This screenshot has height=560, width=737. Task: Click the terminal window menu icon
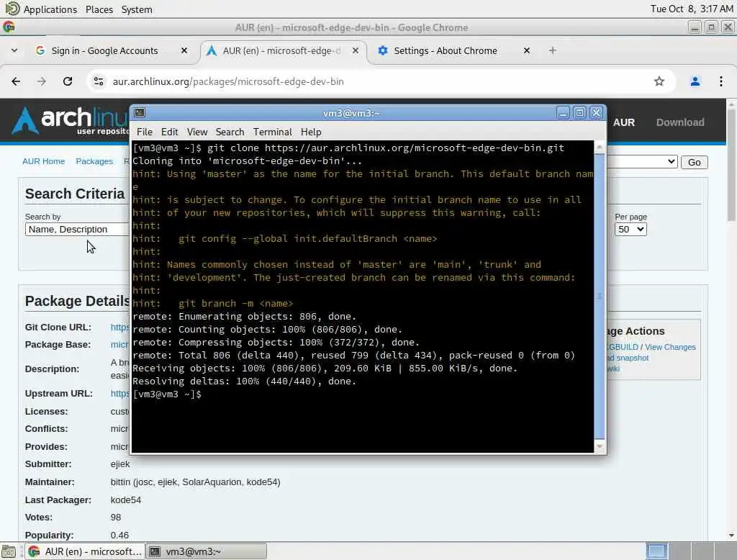click(140, 112)
